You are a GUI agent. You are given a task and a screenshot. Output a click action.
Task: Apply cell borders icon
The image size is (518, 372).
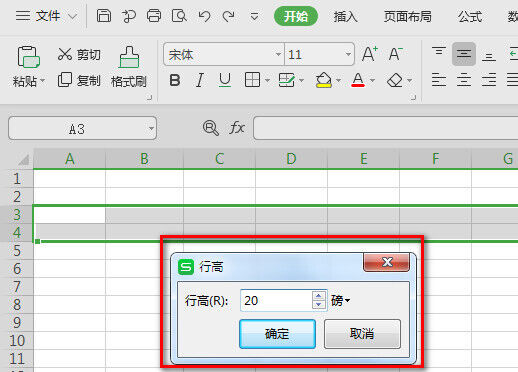pos(252,80)
